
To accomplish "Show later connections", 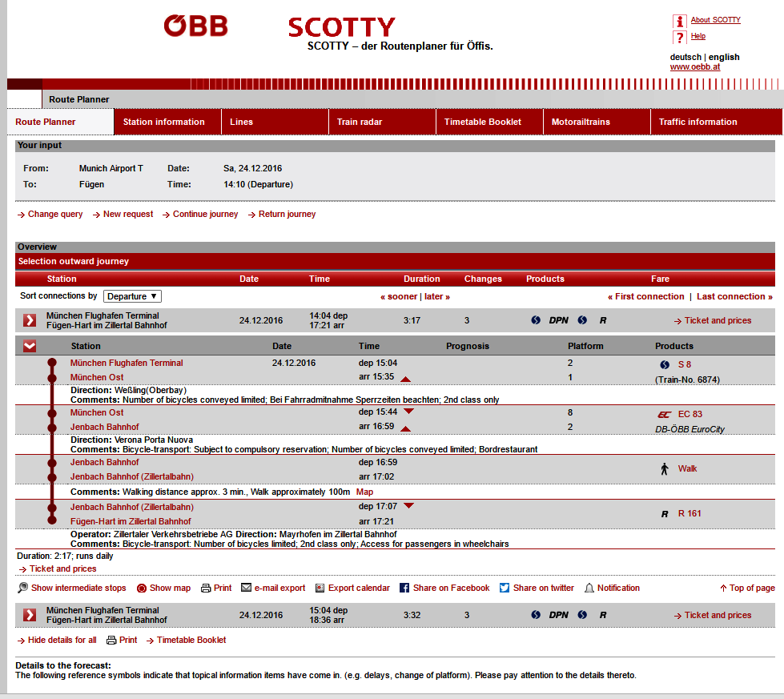I will 437,296.
